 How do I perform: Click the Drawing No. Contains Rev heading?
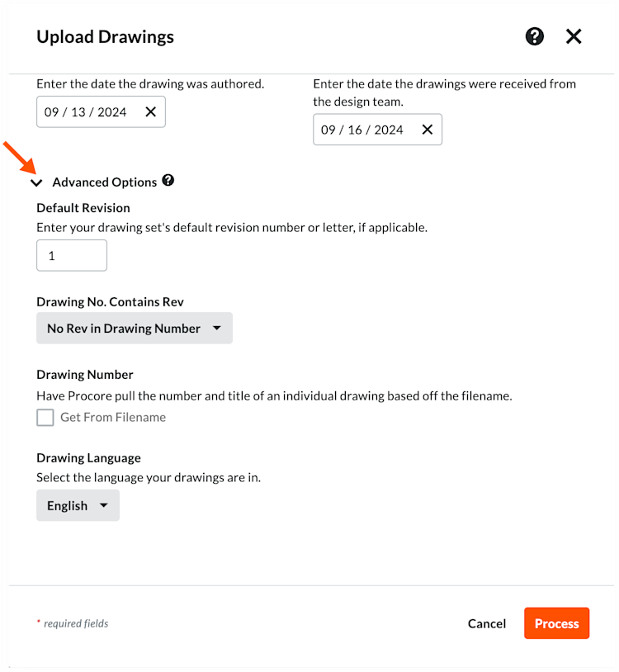(x=110, y=302)
